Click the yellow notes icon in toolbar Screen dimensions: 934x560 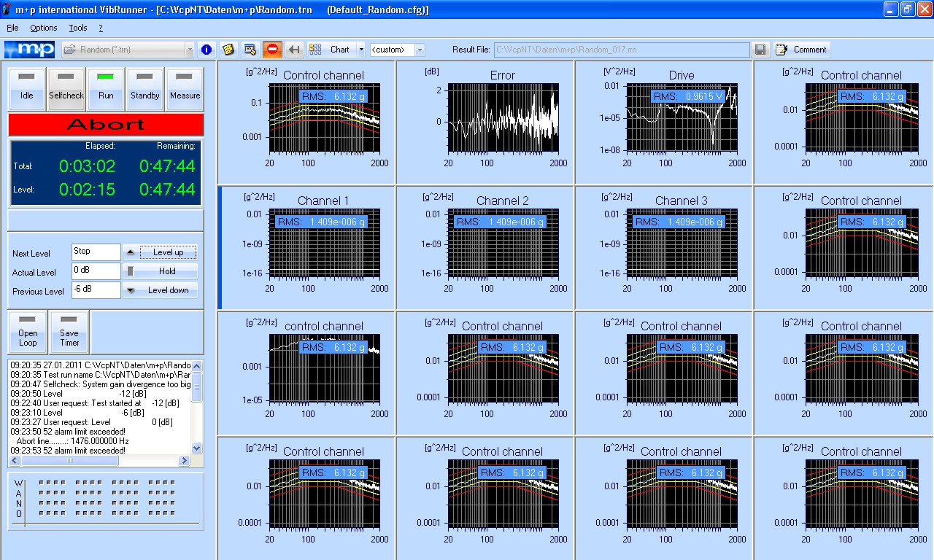coord(228,50)
